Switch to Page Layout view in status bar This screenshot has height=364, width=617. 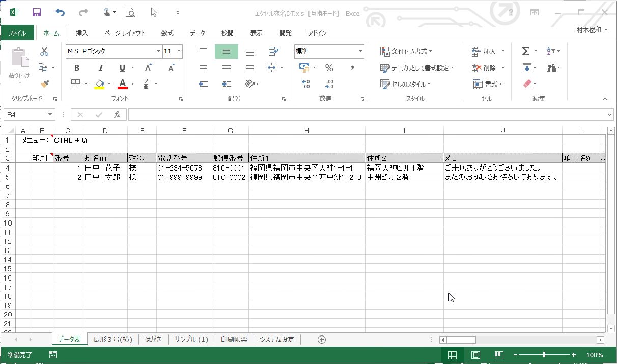click(x=475, y=355)
